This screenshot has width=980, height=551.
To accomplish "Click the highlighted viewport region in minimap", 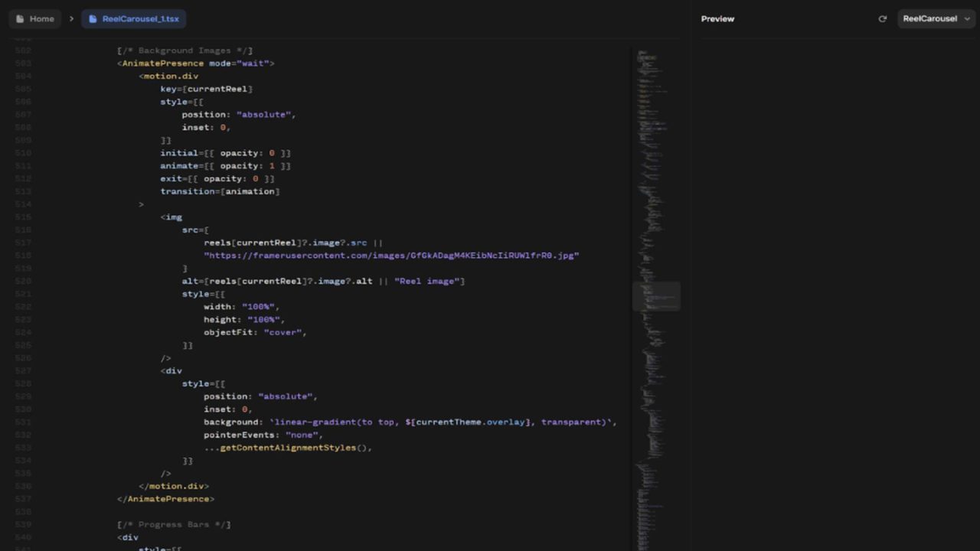I will click(x=655, y=296).
